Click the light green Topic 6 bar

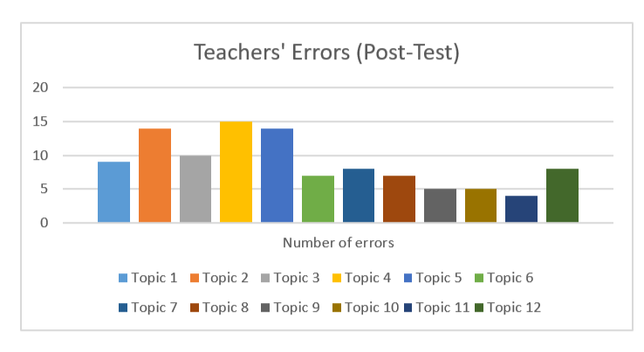coord(318,199)
